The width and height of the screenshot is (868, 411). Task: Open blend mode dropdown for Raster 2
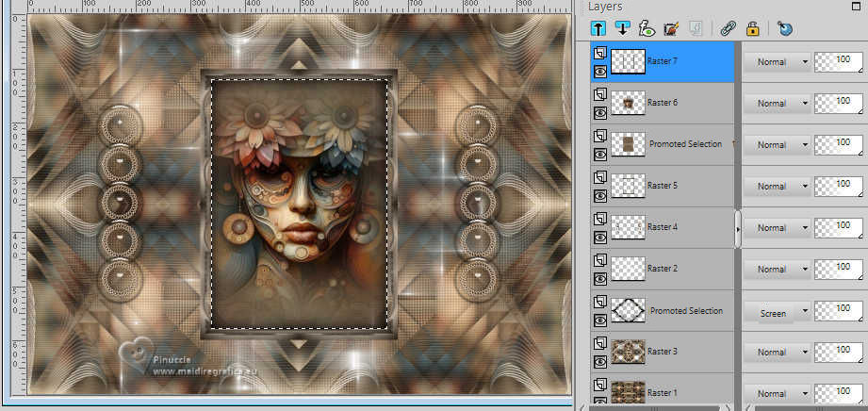click(x=778, y=270)
